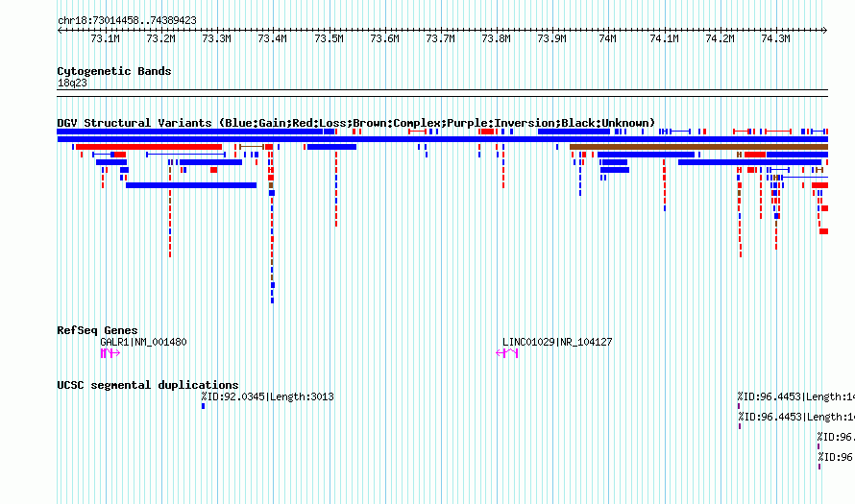
Task: Click the %ID:92.0345|Length:3013 duplication label
Action: coord(267,396)
